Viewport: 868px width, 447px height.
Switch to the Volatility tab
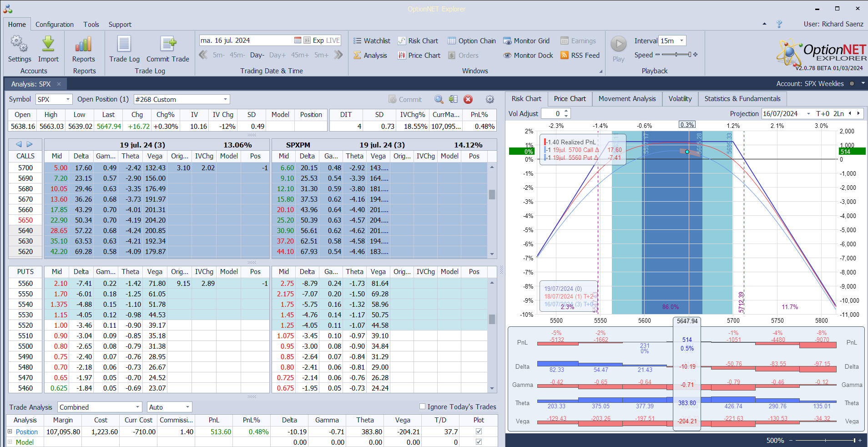pyautogui.click(x=680, y=99)
